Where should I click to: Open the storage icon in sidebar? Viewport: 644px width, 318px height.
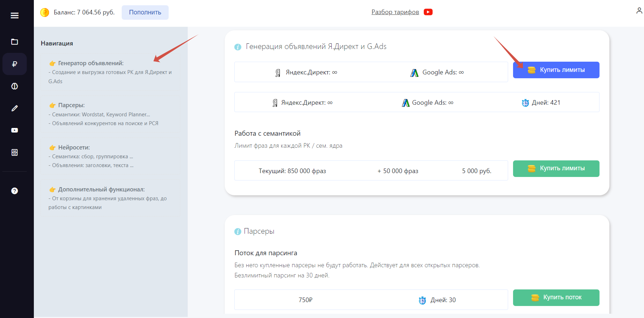coord(14,152)
